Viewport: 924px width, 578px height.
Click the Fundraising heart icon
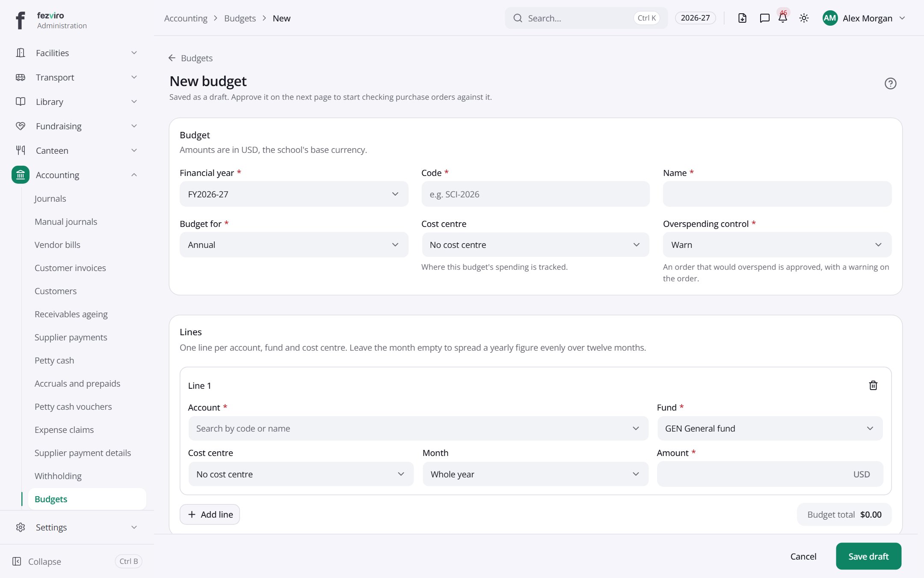(x=21, y=126)
